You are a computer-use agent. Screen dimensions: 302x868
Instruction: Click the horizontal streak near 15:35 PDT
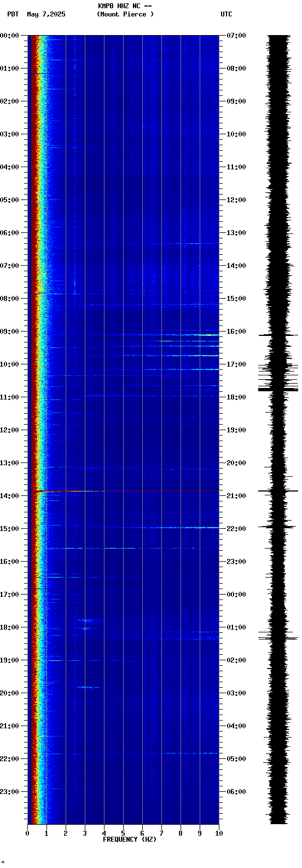pyautogui.click(x=90, y=548)
